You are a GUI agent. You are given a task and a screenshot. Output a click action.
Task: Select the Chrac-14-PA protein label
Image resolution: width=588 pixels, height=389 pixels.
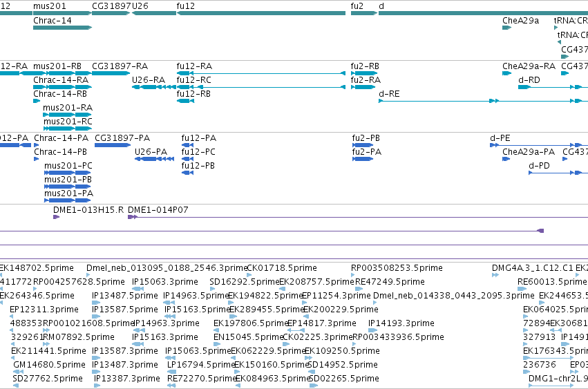(x=61, y=138)
